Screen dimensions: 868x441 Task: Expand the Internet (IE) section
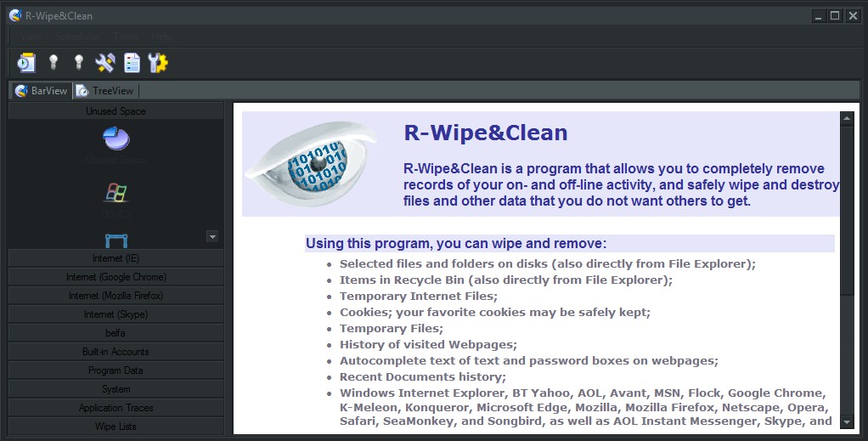[116, 258]
